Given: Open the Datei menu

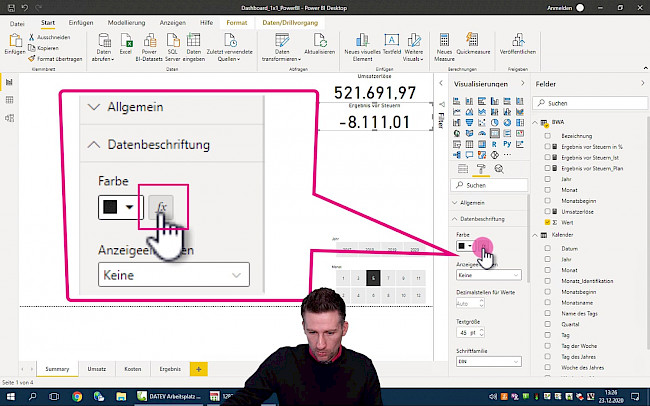Looking at the screenshot, I should pos(17,24).
